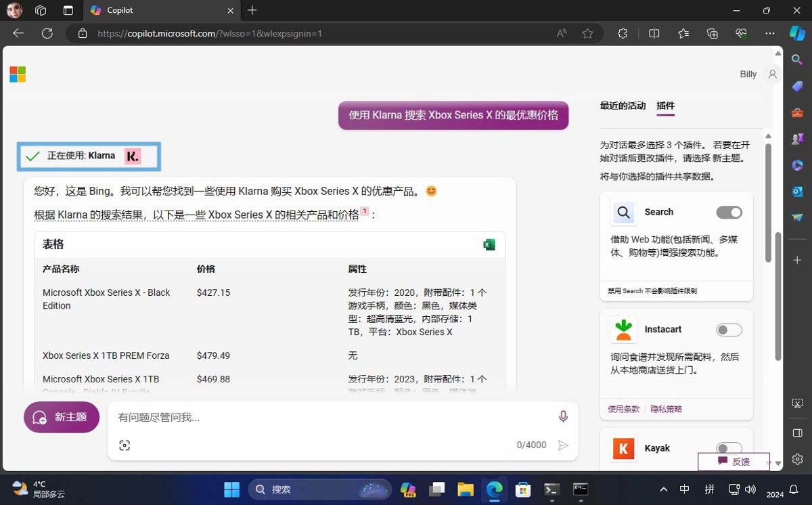Screen dimensions: 812x505
Task: Open the Billy account profile
Action: tap(759, 74)
